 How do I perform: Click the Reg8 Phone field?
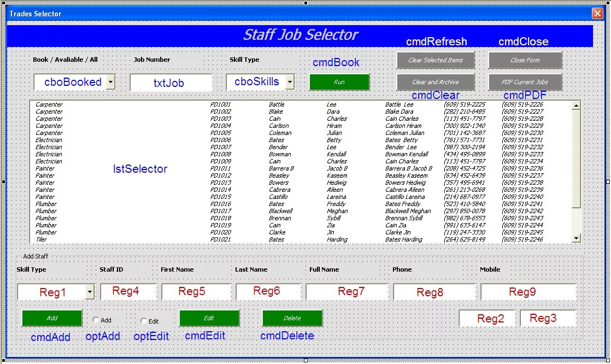point(433,291)
